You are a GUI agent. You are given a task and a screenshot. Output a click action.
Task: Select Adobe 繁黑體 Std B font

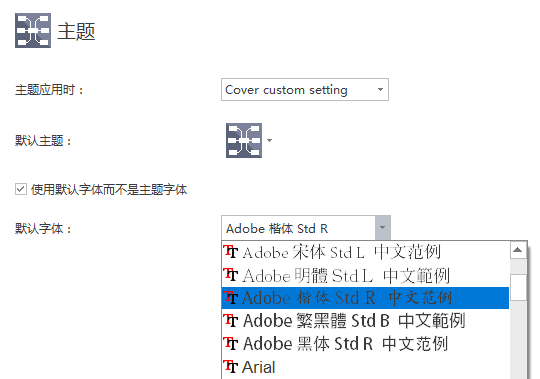(x=365, y=321)
